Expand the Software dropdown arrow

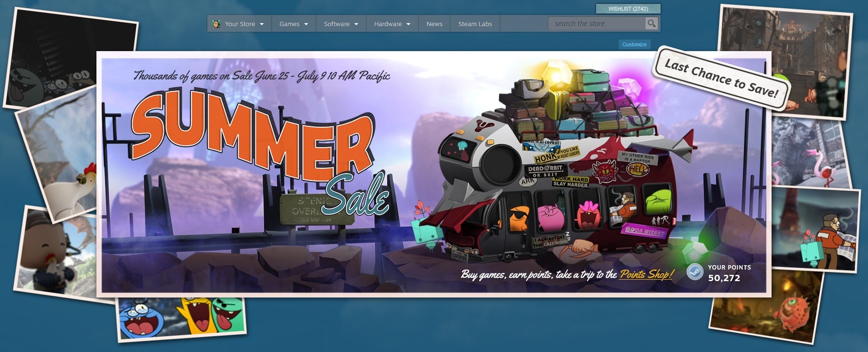[356, 24]
